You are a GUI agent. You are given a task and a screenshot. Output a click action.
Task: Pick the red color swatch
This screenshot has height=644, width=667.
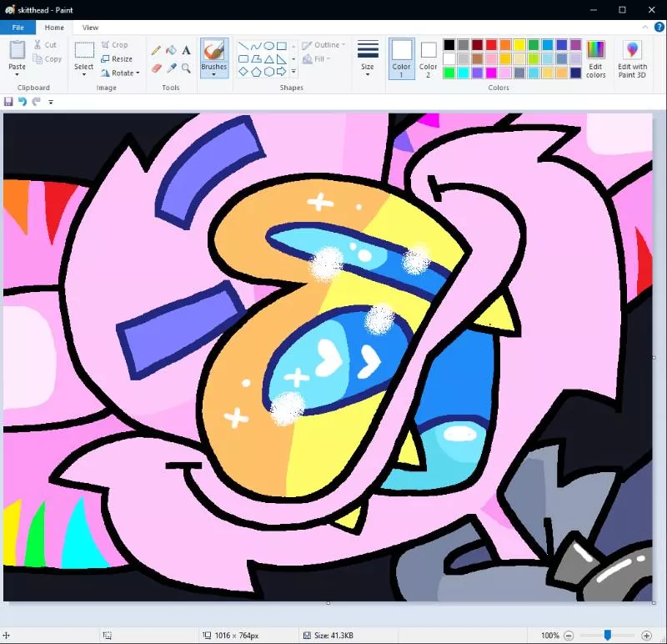(491, 45)
